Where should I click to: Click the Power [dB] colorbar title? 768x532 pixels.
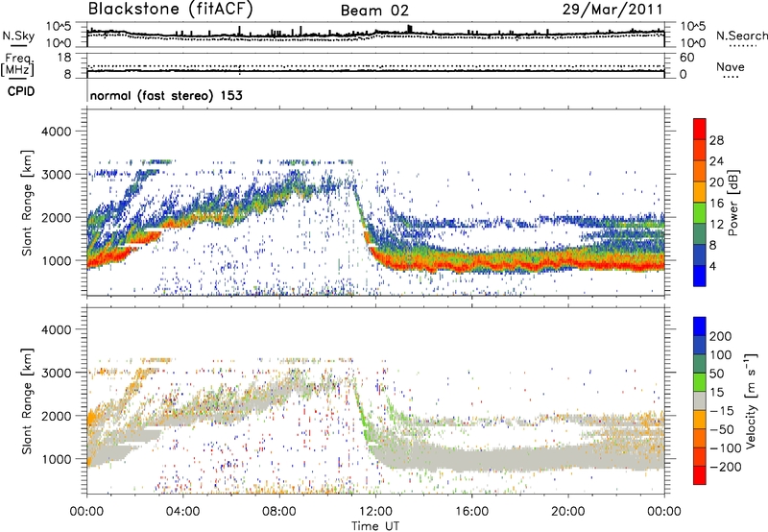(x=732, y=203)
